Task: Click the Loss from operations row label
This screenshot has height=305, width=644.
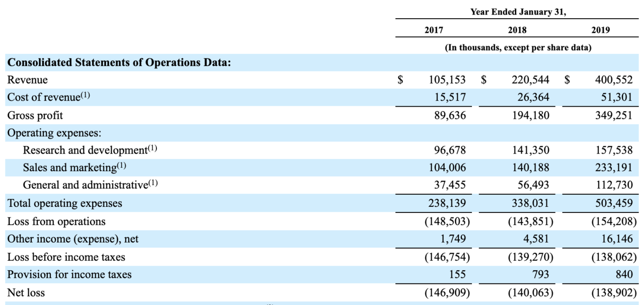Action: tap(56, 221)
